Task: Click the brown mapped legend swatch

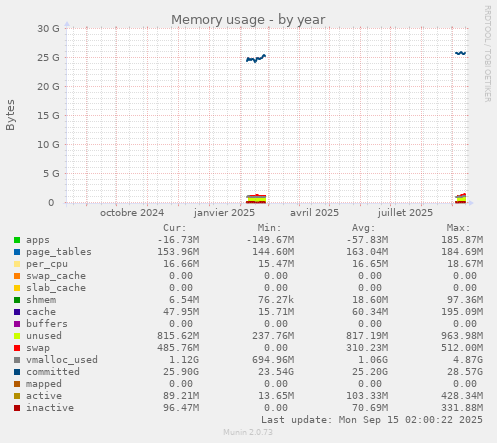Action: click(17, 384)
